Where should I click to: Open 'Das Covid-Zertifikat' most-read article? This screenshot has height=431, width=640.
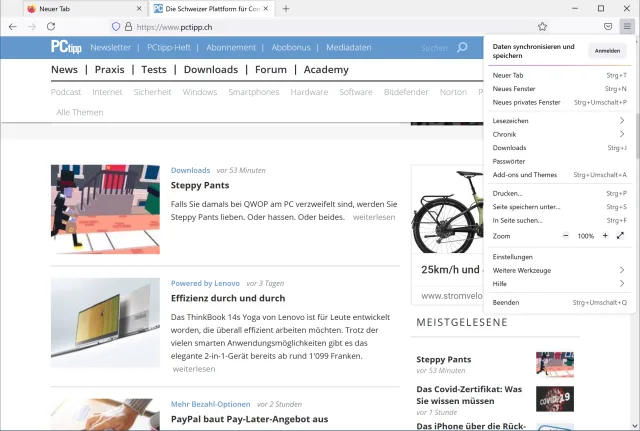tap(469, 395)
